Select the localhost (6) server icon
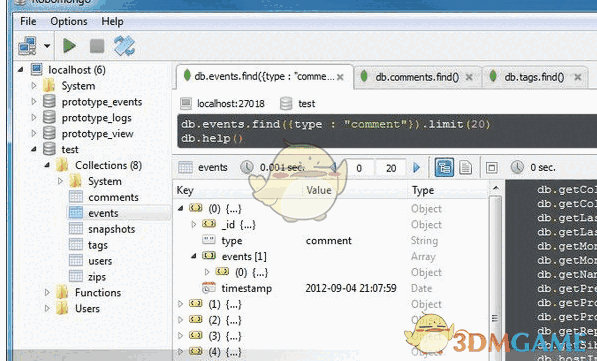The image size is (597, 361). coord(37,70)
